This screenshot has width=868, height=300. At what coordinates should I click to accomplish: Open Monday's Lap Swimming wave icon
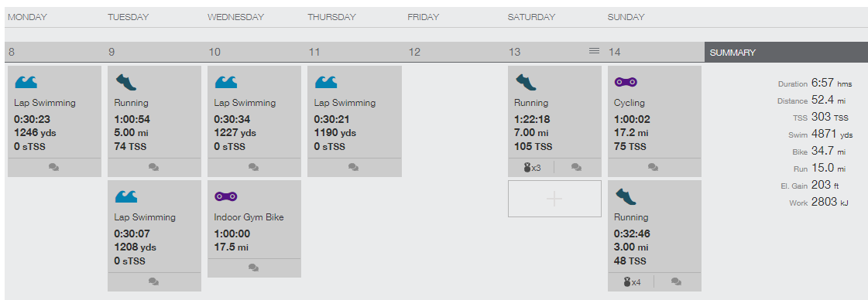pyautogui.click(x=26, y=82)
